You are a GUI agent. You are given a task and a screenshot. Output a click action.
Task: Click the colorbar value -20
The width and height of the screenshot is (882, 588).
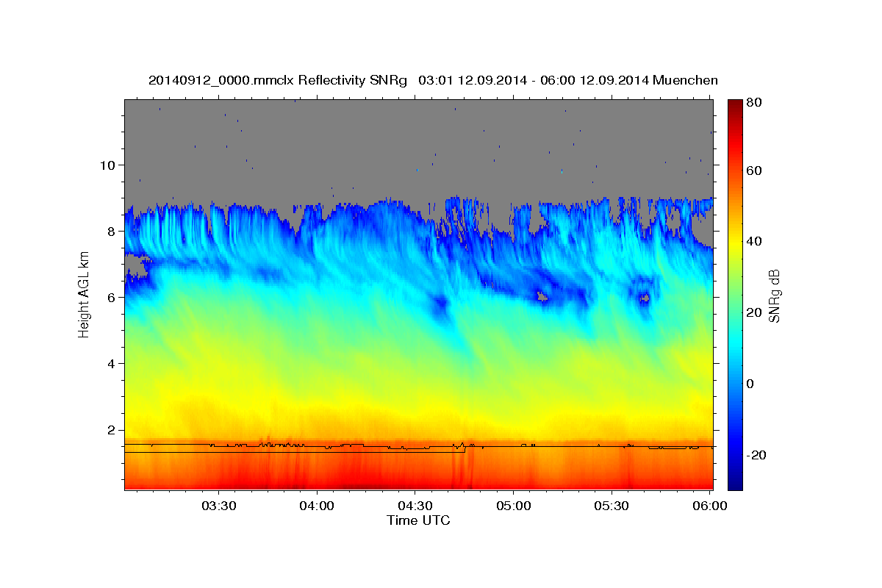[757, 455]
